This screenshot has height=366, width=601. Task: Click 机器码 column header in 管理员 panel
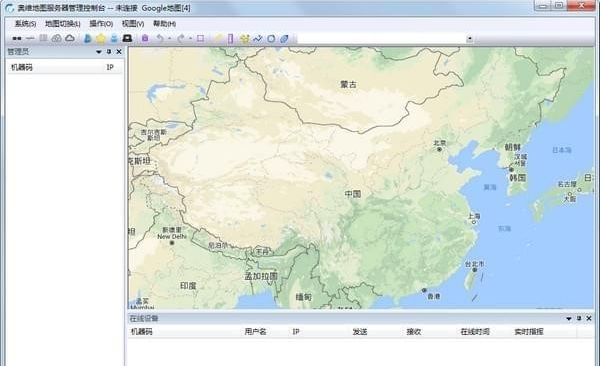(x=22, y=67)
